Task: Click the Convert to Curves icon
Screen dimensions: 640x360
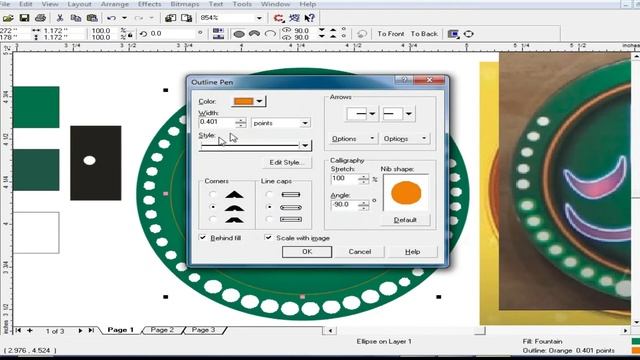Action: click(x=469, y=34)
